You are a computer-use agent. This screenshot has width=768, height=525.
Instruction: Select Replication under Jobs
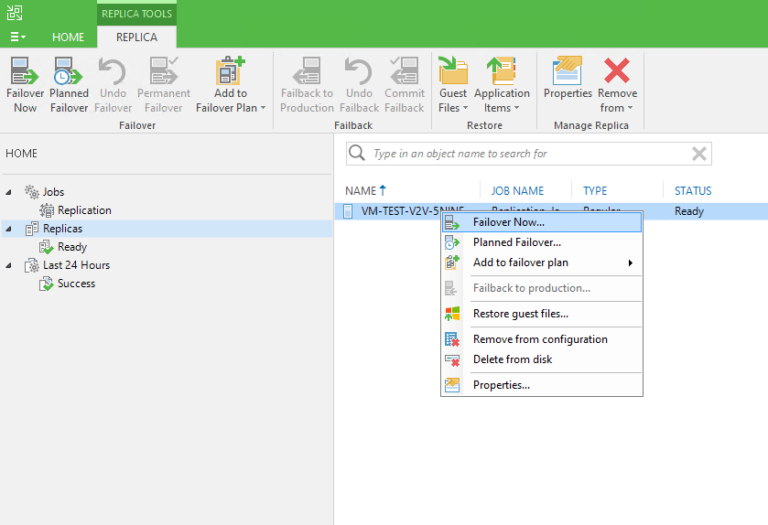pos(84,210)
